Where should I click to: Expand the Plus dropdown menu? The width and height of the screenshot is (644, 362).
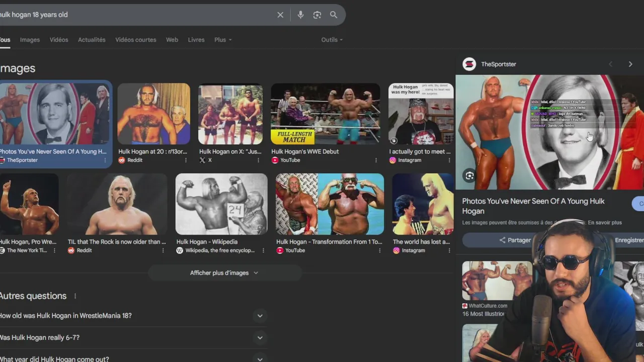(223, 40)
